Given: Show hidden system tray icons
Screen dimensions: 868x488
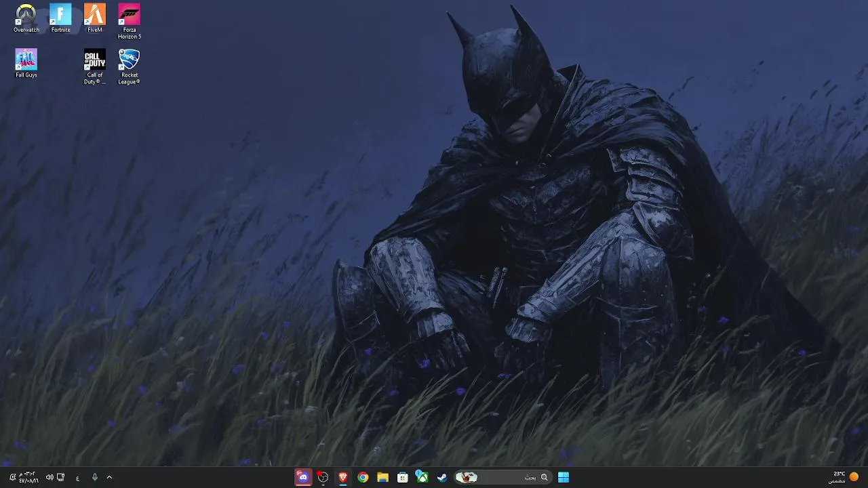Looking at the screenshot, I should coord(109,477).
